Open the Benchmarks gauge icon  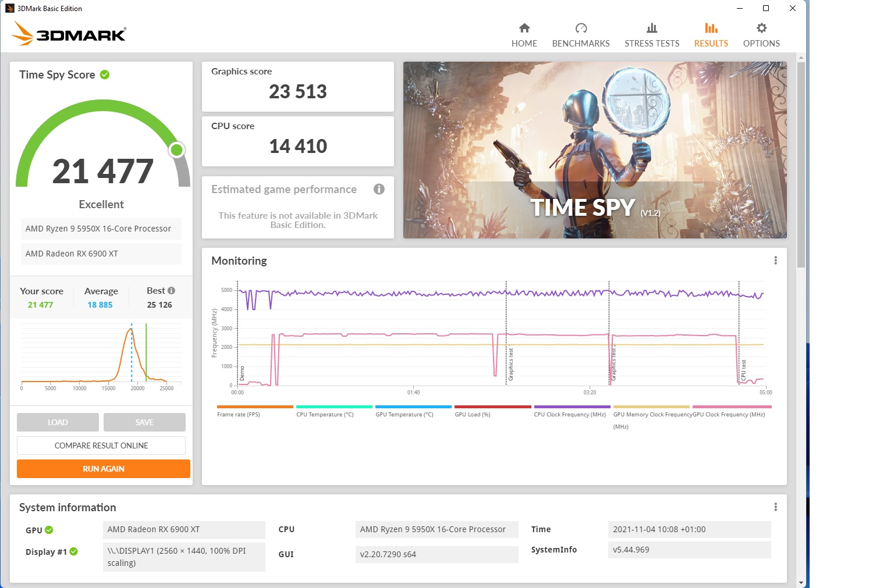tap(581, 28)
